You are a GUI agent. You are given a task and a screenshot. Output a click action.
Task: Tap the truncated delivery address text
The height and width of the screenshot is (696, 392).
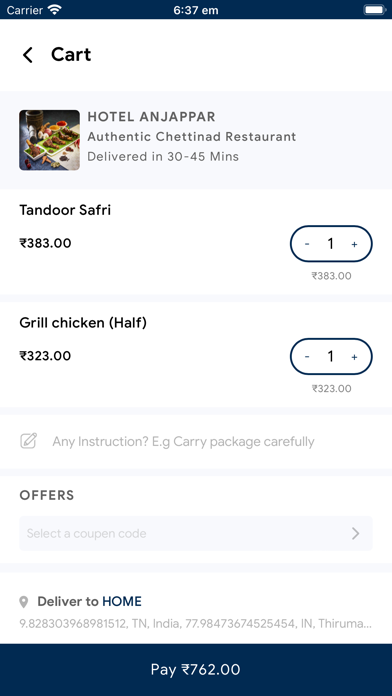(196, 624)
